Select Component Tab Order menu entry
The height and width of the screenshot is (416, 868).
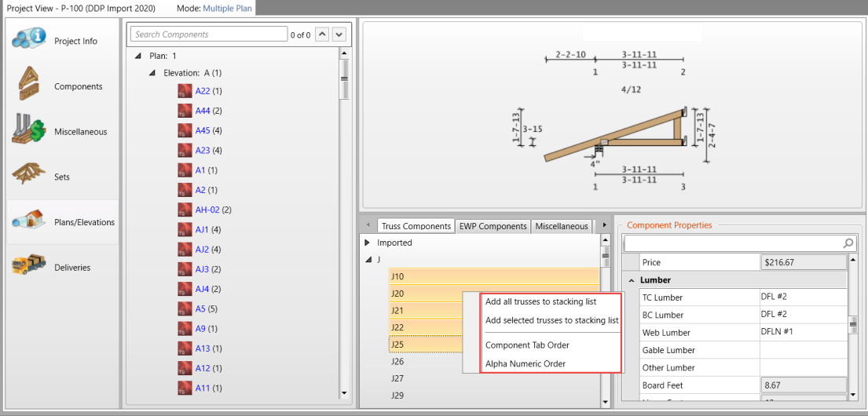tap(527, 345)
